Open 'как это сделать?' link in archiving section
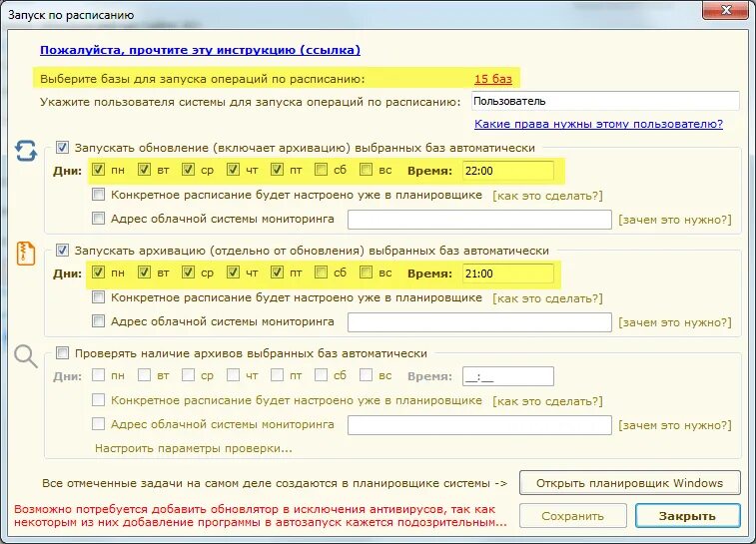Viewport: 756px width, 544px height. (547, 298)
